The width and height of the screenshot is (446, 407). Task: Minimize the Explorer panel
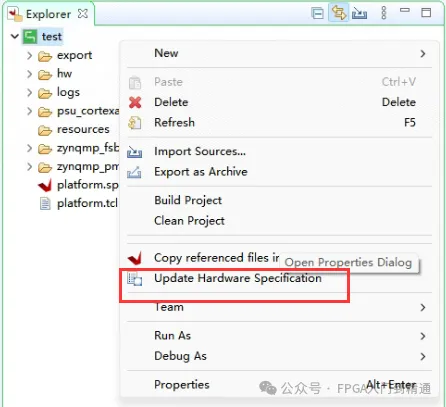[x=405, y=10]
